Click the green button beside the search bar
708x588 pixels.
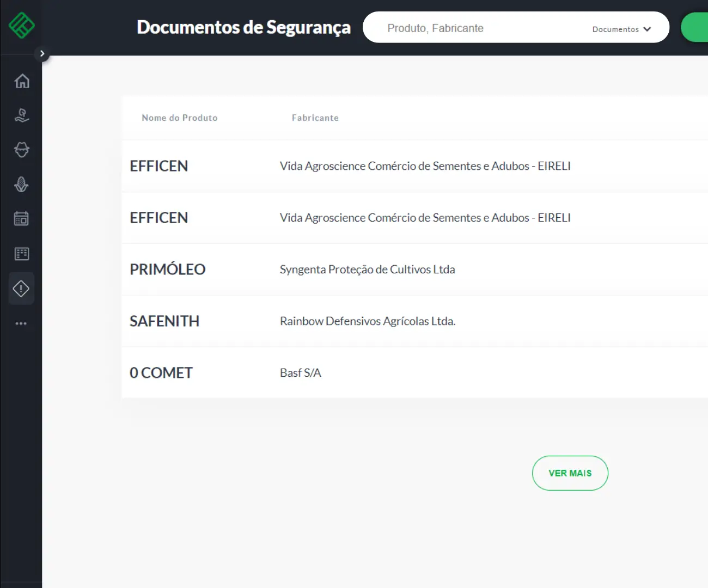694,27
